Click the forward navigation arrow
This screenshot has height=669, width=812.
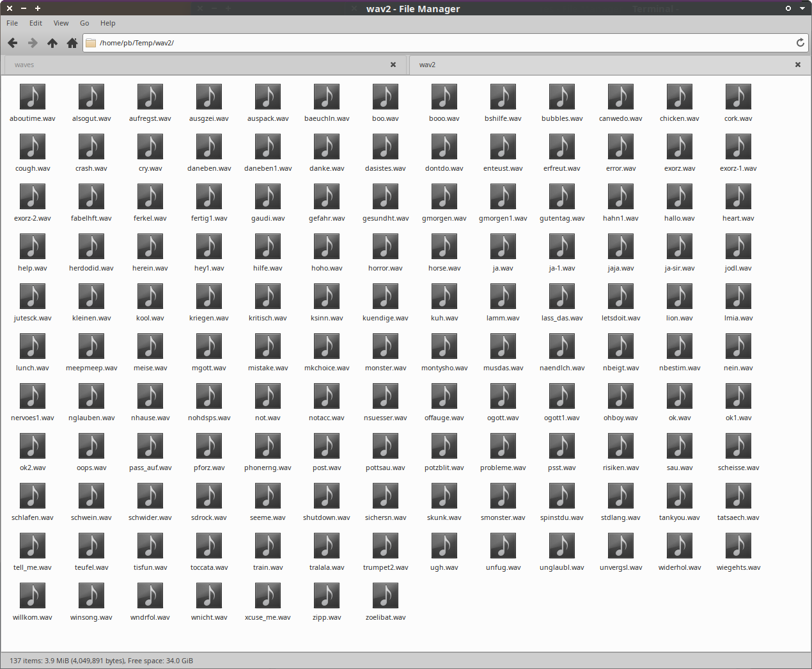coord(33,43)
